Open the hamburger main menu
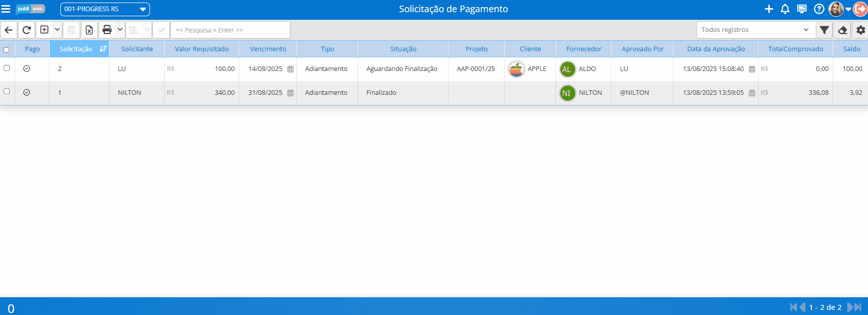The height and width of the screenshot is (315, 868). (x=6, y=9)
